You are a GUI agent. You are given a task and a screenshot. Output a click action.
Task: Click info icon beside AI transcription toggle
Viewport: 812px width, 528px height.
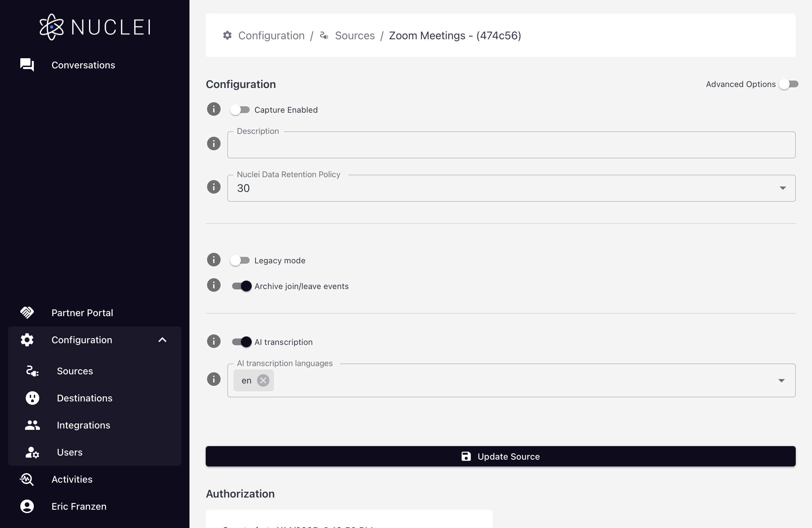(213, 341)
